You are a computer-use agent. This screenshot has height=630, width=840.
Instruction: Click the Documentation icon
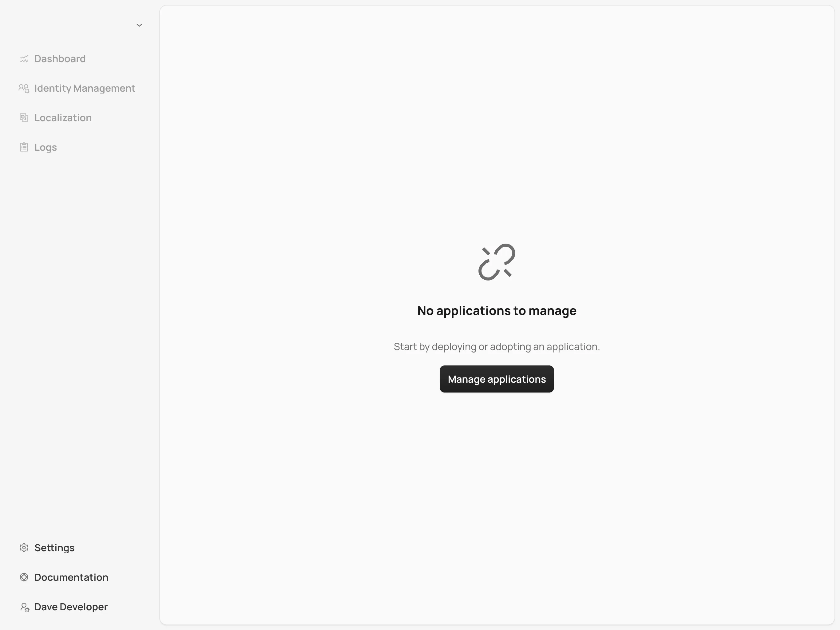click(x=24, y=577)
